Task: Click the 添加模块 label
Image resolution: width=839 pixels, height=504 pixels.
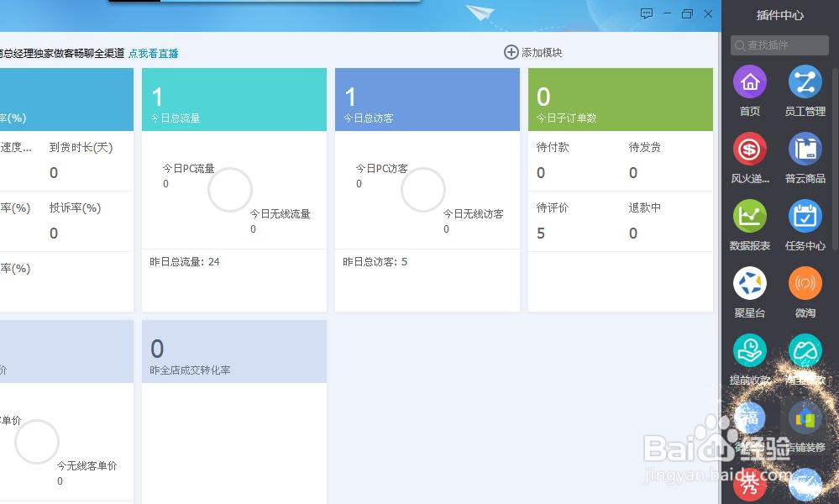Action: click(542, 52)
